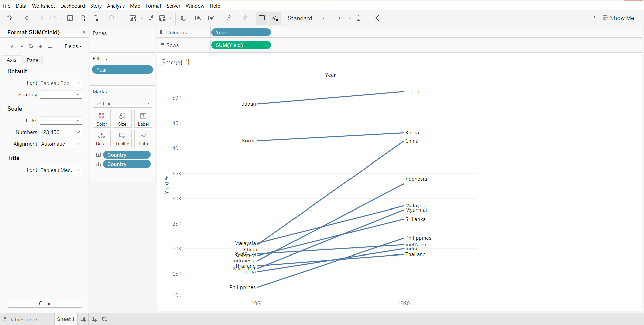Click the Shading color swatch
The width and height of the screenshot is (644, 325).
coord(57,95)
